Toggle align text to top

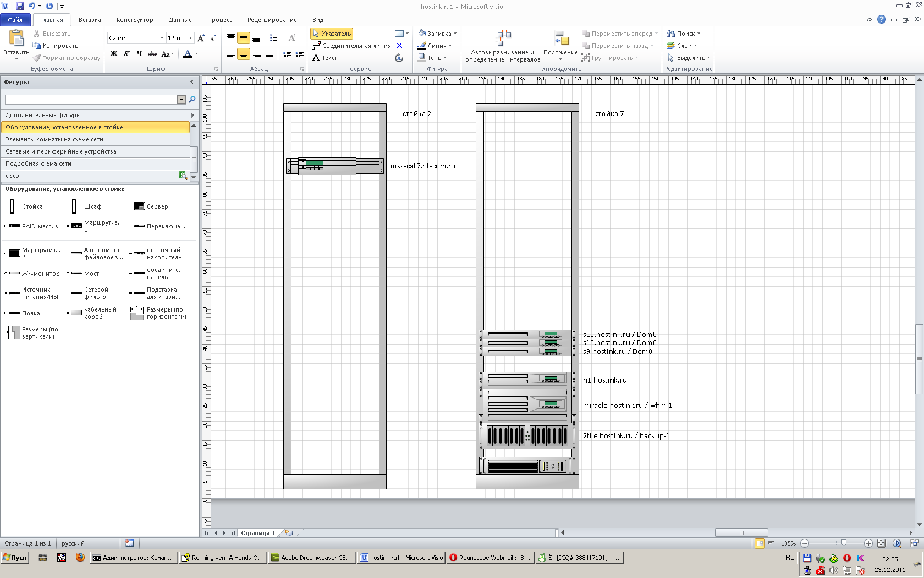(231, 38)
